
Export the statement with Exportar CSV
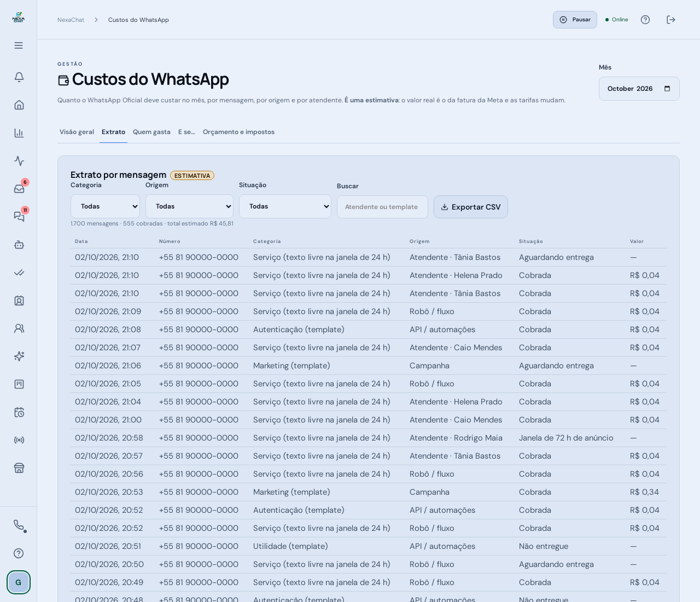[471, 207]
